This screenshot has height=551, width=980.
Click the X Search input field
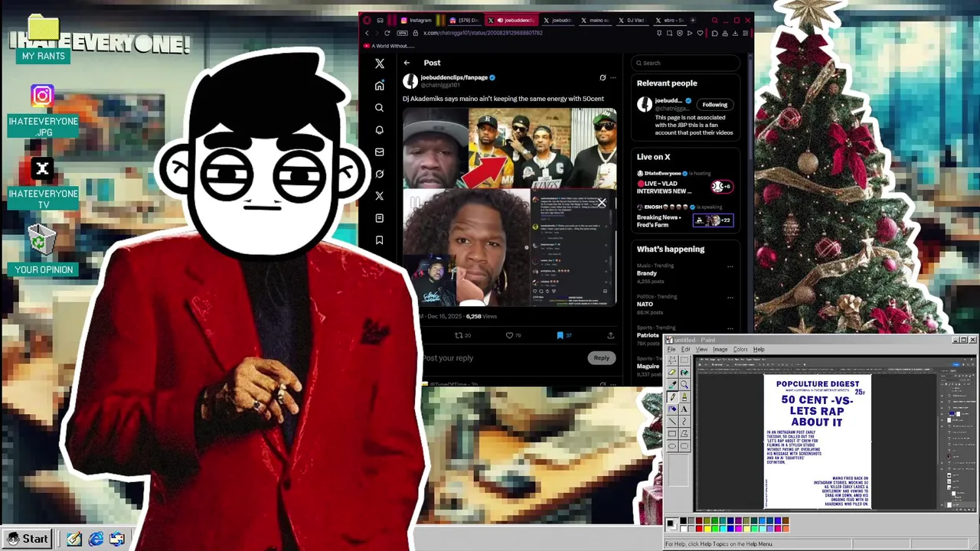click(x=686, y=63)
